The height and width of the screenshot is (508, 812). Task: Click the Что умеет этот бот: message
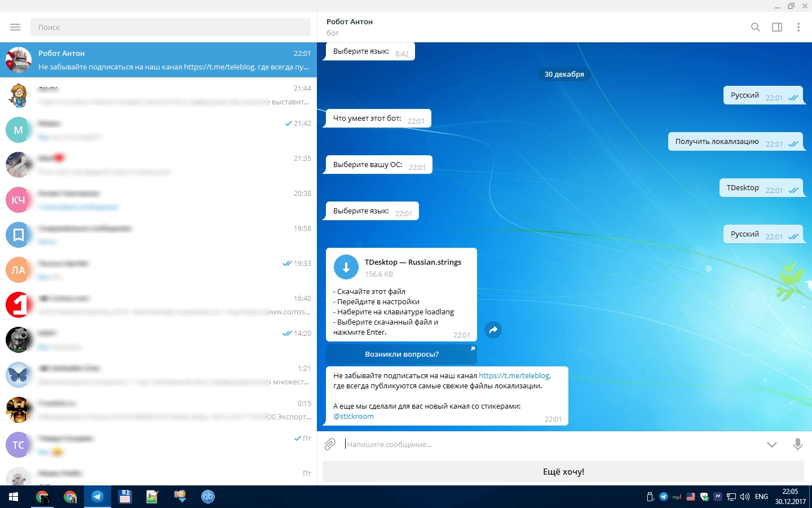(x=378, y=119)
